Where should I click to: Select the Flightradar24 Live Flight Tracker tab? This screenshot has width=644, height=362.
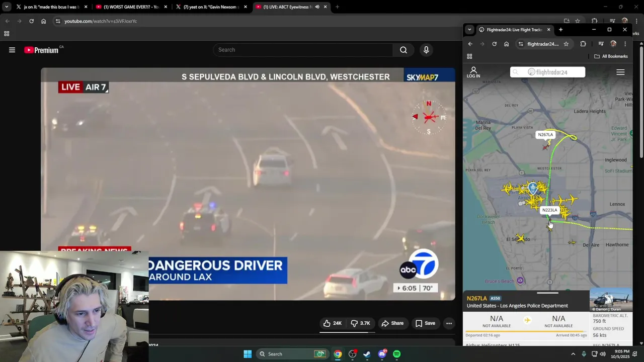point(514,30)
